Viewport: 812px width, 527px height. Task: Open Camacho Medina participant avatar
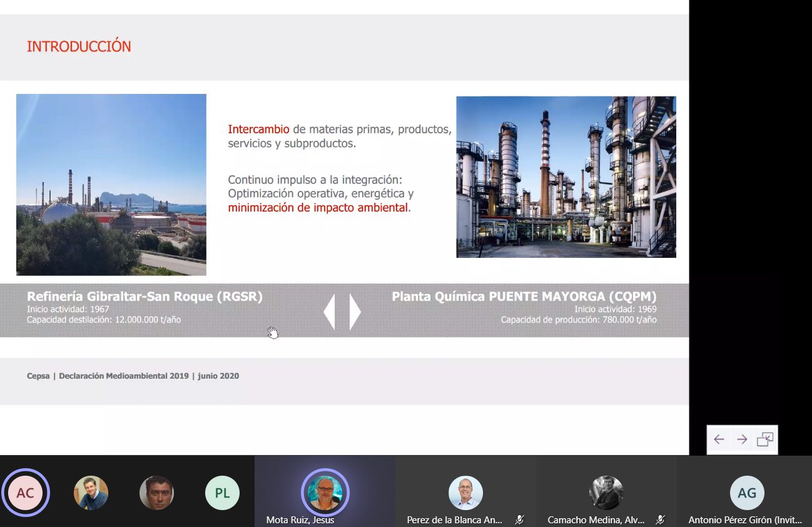[x=606, y=493]
